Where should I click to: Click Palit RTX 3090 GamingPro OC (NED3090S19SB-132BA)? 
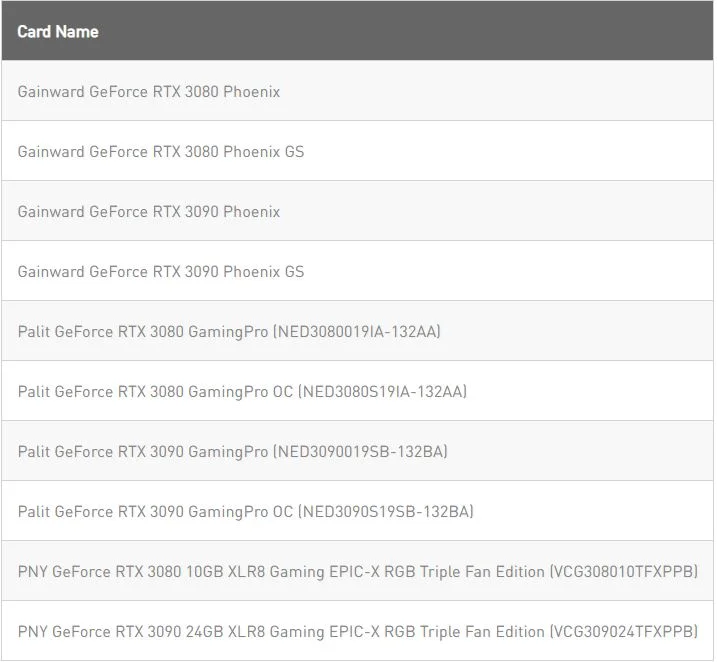[357, 511]
